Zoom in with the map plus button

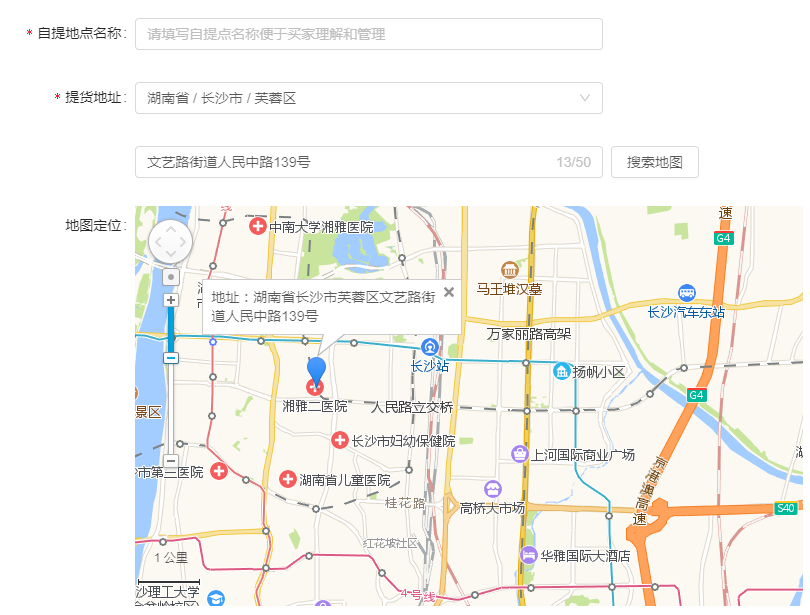(x=171, y=300)
